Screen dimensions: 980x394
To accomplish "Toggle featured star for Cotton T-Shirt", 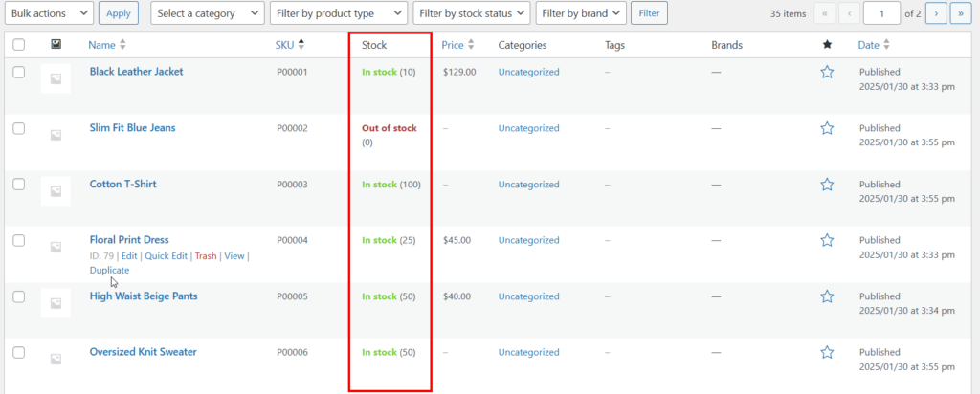I will click(x=827, y=185).
